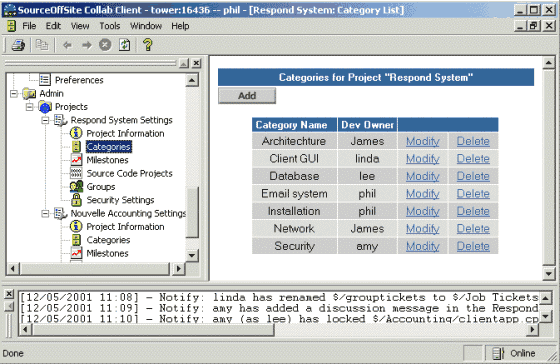The height and width of the screenshot is (364, 560).
Task: Collapse the Admin tree node
Action: [14, 94]
